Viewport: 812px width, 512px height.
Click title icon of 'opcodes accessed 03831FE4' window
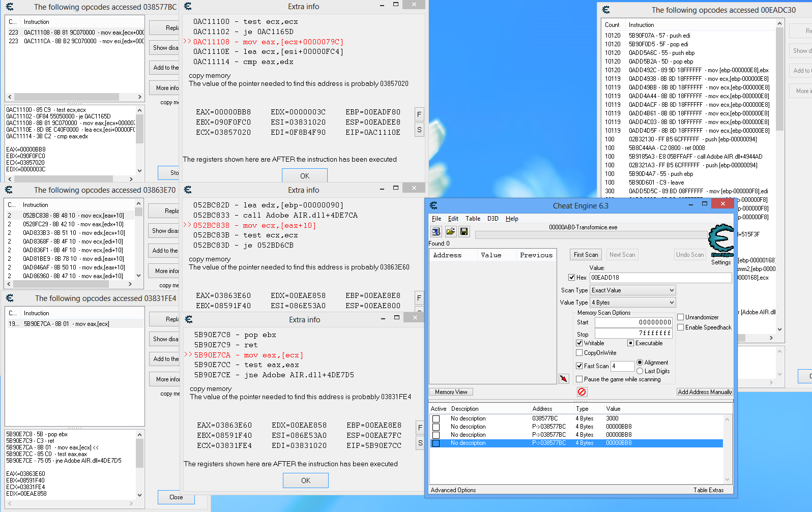tap(9, 298)
